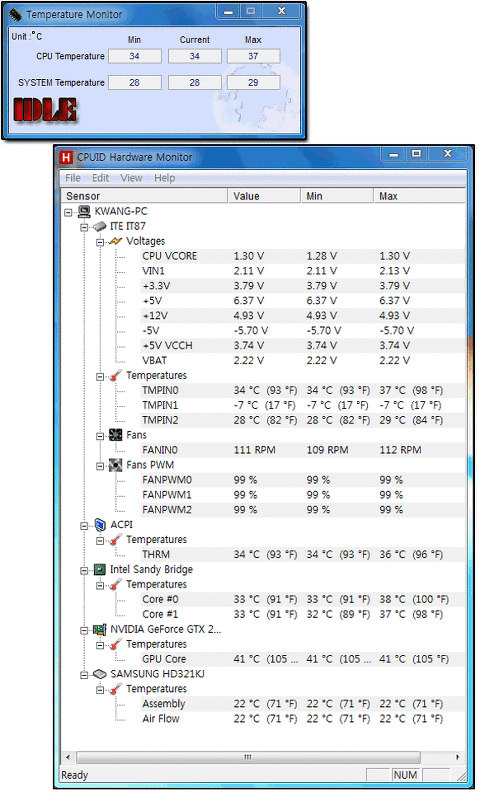Viewport: 480px width, 796px height.
Task: Select the ACPI node icon
Action: 100,525
